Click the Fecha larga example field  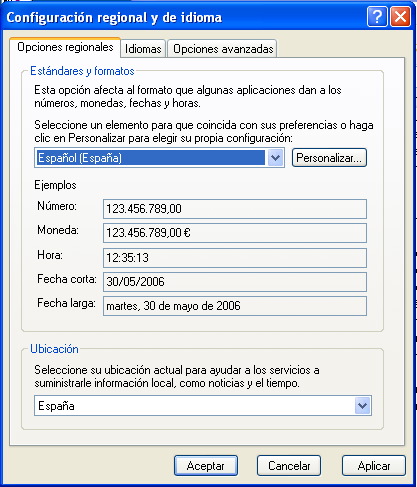click(235, 306)
